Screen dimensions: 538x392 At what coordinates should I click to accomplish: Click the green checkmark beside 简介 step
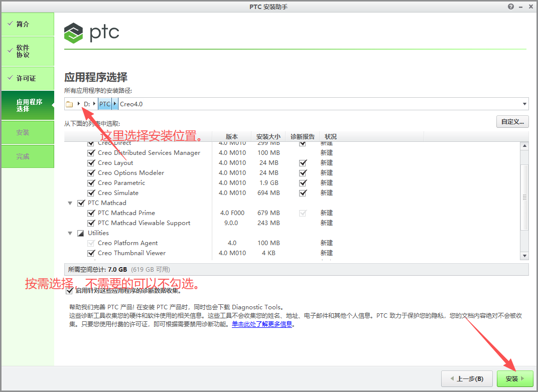tap(11, 24)
